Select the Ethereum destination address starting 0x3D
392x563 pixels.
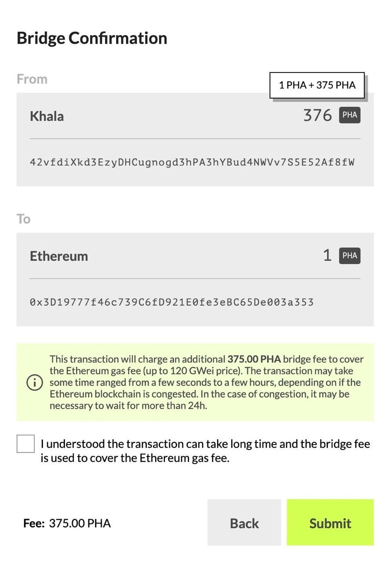pyautogui.click(x=171, y=302)
